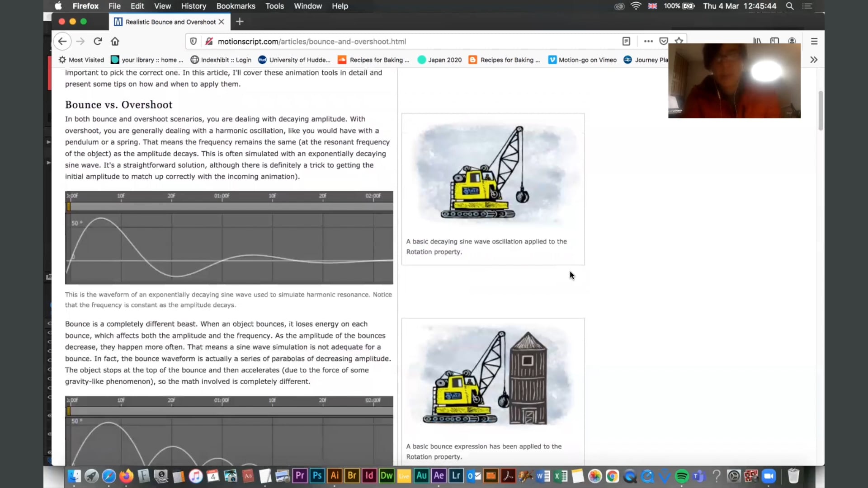Open Google Chrome from the dock
The width and height of the screenshot is (868, 488).
coord(612,476)
